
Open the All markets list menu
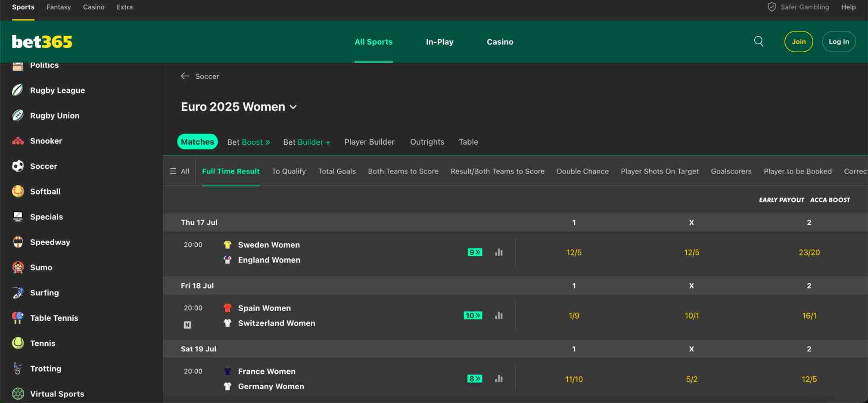[x=180, y=171]
